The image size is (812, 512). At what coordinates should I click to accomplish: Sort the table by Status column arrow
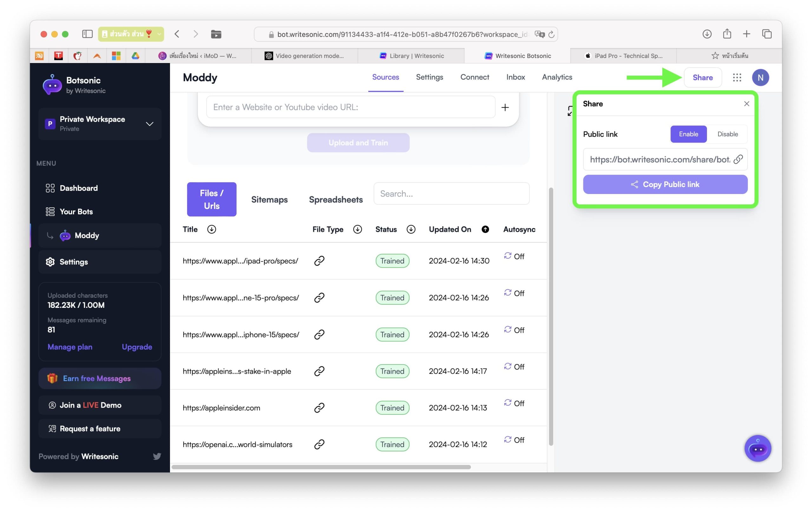coord(411,229)
